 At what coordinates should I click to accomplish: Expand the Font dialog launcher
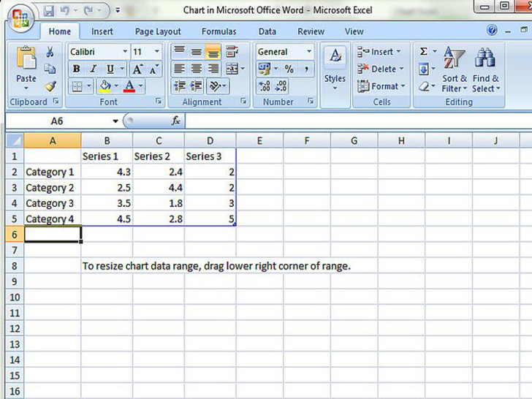click(159, 101)
